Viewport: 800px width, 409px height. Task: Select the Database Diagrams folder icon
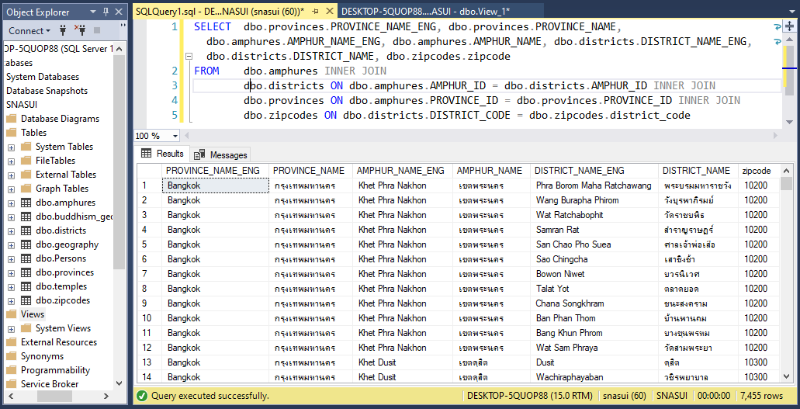point(12,118)
